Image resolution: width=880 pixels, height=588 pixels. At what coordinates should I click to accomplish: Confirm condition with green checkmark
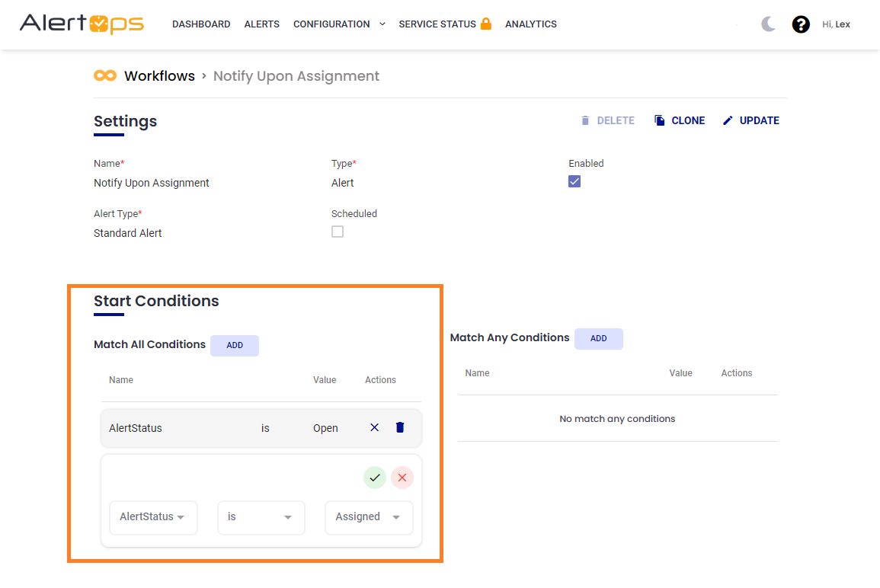[x=374, y=478]
